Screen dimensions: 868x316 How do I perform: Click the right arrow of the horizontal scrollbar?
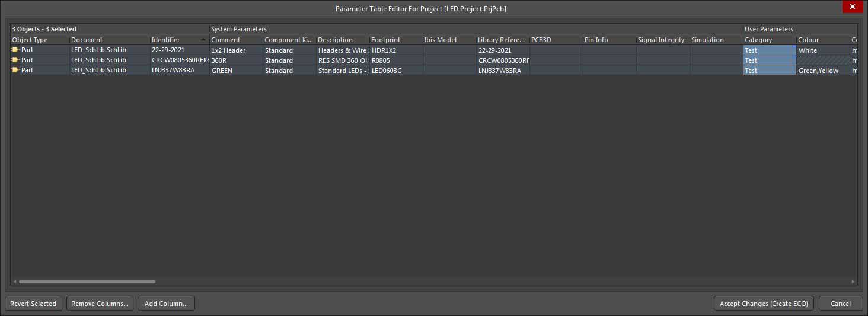point(853,282)
